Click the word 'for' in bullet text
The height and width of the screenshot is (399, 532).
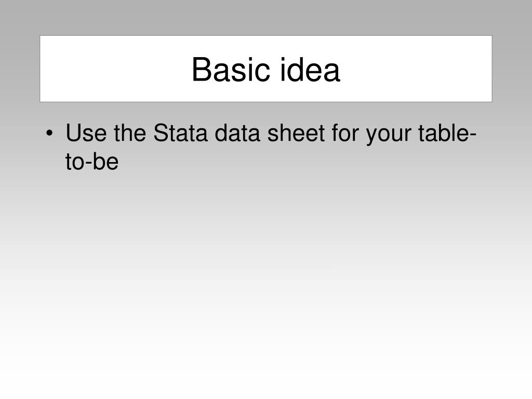[x=345, y=132]
